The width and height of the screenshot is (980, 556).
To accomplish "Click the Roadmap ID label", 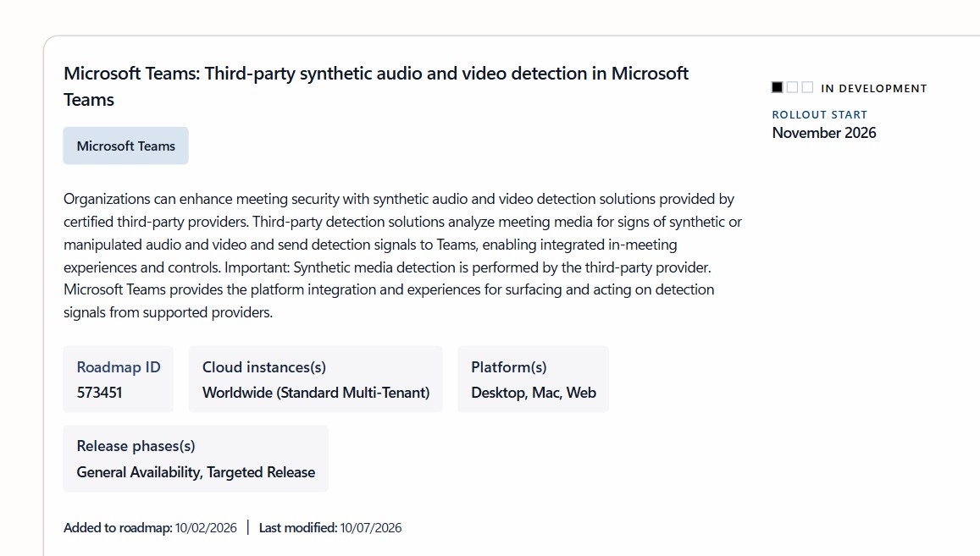I will pyautogui.click(x=119, y=367).
